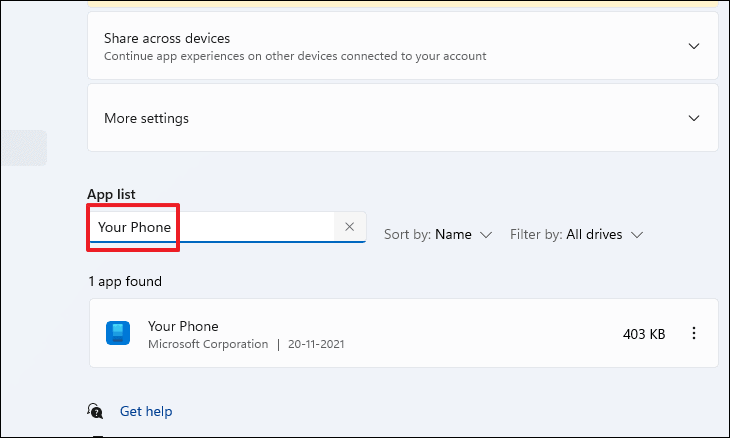This screenshot has height=438, width=730.
Task: Open the Get help link
Action: (x=146, y=411)
